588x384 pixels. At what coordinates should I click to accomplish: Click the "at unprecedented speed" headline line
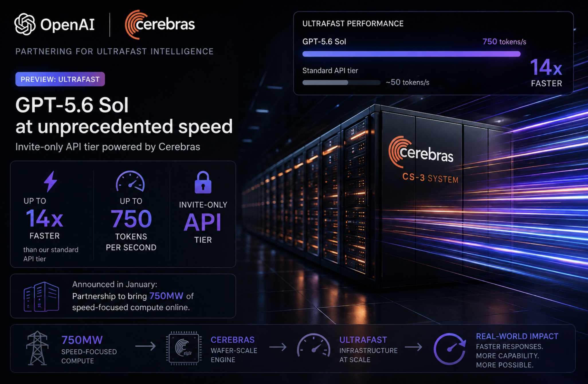[x=124, y=126]
